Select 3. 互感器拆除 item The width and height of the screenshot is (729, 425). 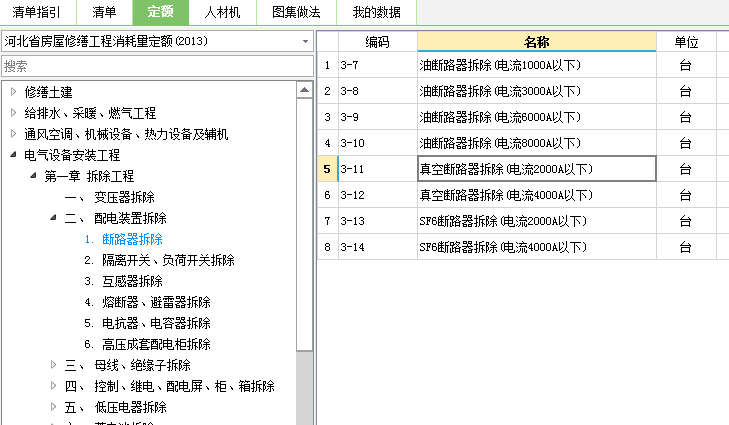(x=124, y=281)
